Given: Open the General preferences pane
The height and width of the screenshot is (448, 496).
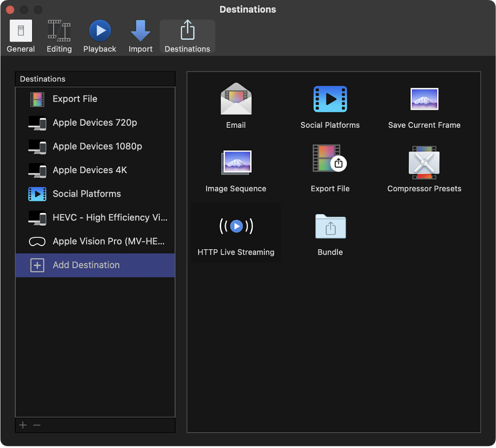Looking at the screenshot, I should pos(20,35).
